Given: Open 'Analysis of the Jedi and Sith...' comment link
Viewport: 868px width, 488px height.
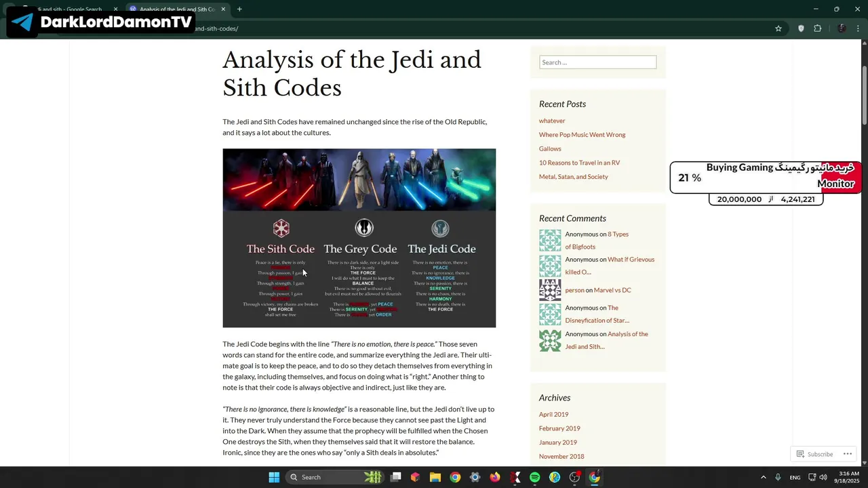Looking at the screenshot, I should tap(606, 340).
